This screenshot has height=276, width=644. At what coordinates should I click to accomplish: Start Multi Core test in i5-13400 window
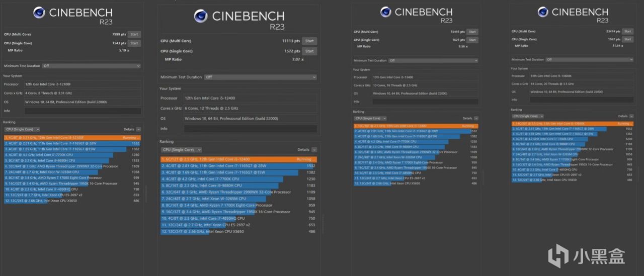(472, 32)
